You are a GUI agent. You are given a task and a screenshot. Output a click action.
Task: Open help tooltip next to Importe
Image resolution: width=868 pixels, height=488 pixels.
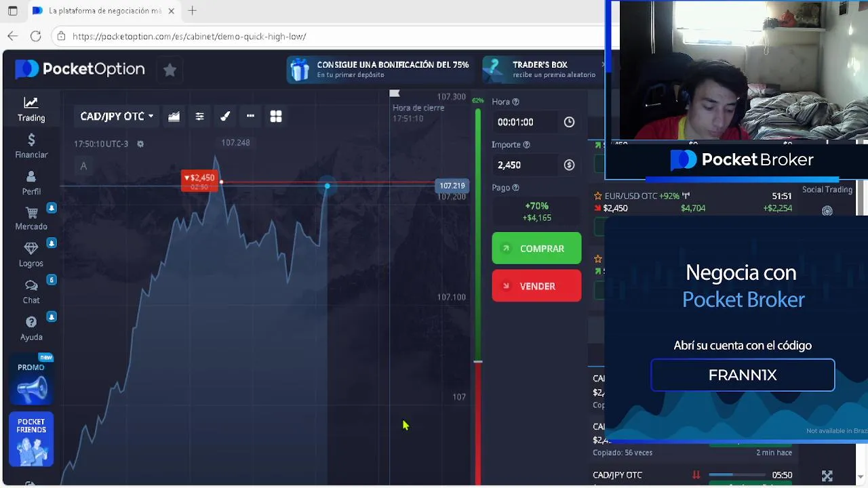click(526, 144)
